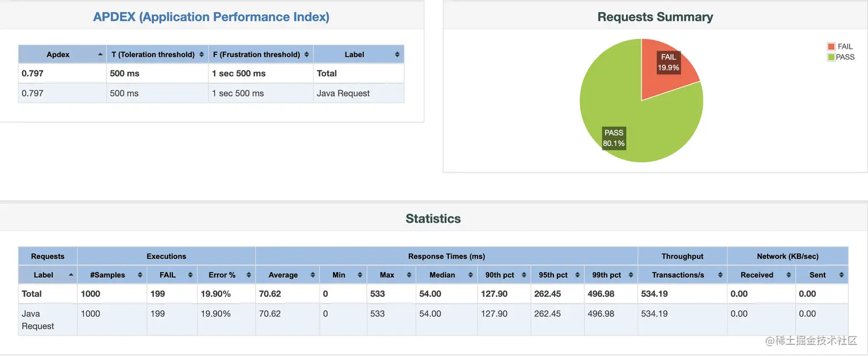This screenshot has width=868, height=357.
Task: Click the Requests Summary panel title
Action: click(x=655, y=17)
